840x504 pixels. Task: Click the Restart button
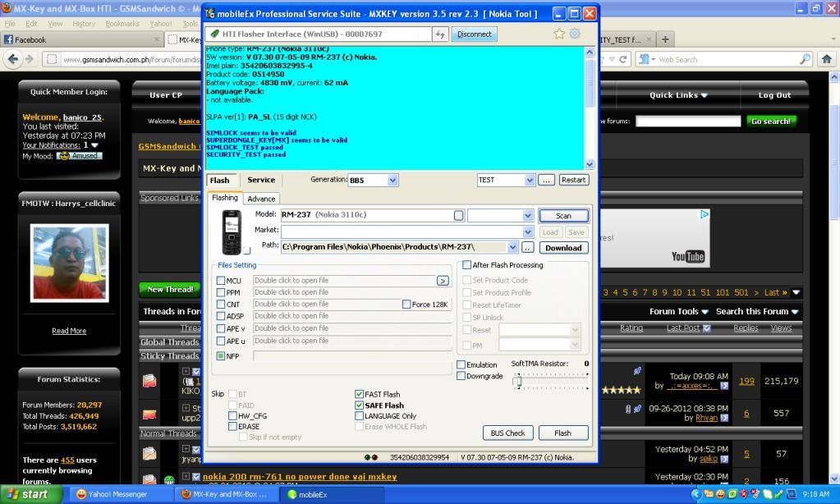point(573,180)
